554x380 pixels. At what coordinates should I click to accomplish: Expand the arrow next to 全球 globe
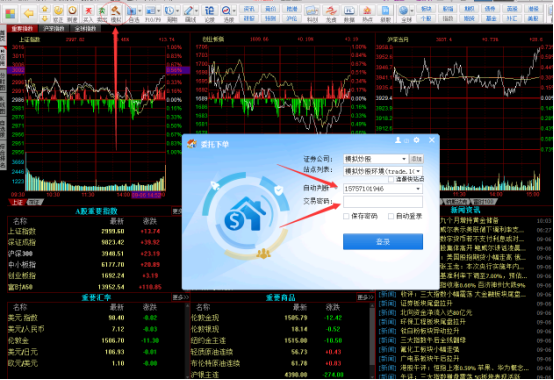[411, 11]
